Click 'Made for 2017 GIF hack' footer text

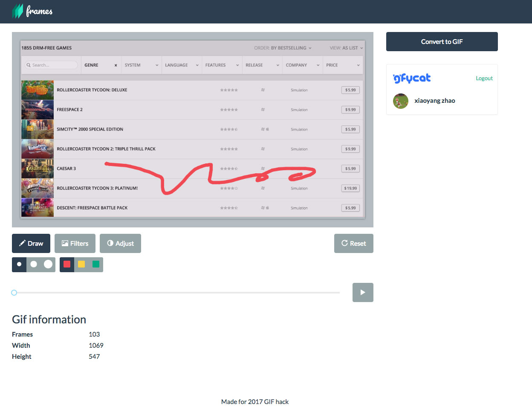[255, 401]
